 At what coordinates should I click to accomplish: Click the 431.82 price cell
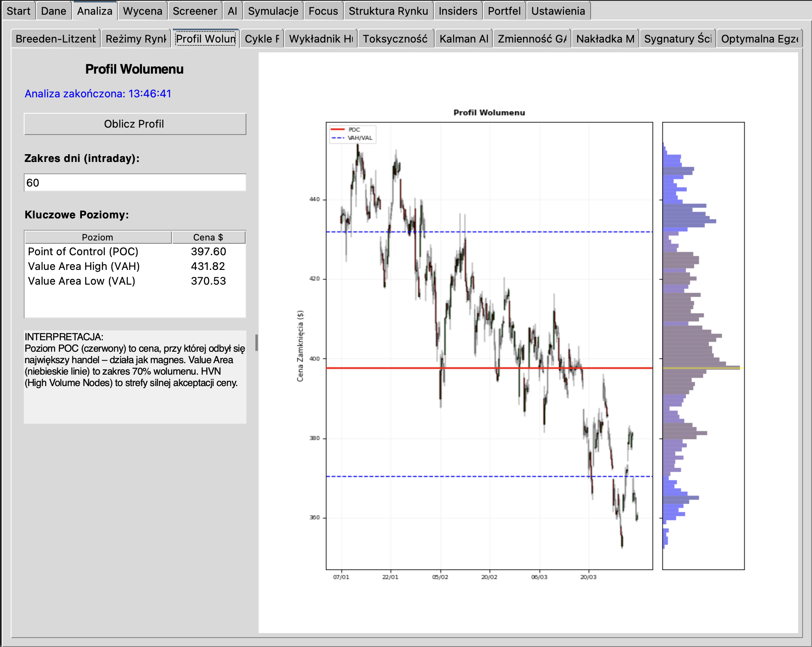(x=208, y=266)
